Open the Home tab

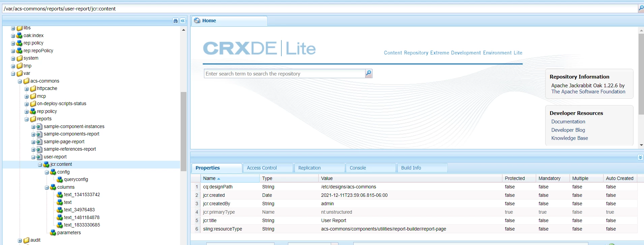coord(230,21)
